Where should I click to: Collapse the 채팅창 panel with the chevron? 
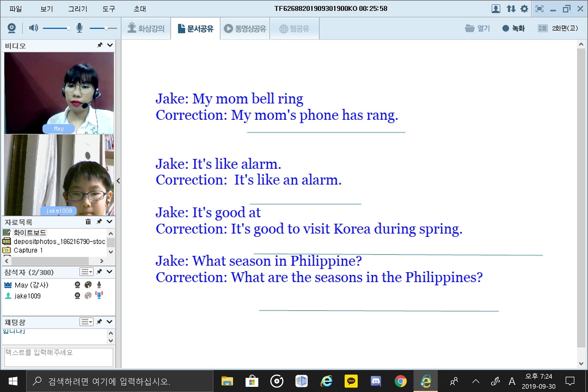[110, 322]
